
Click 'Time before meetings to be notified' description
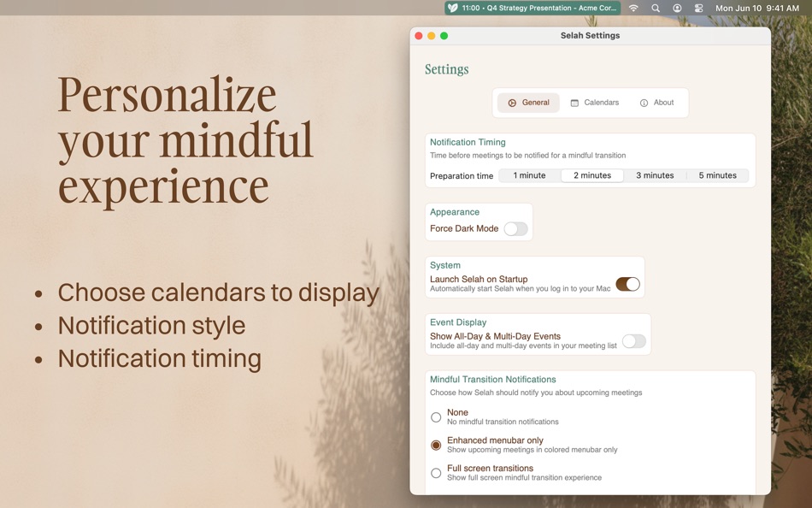coord(527,156)
